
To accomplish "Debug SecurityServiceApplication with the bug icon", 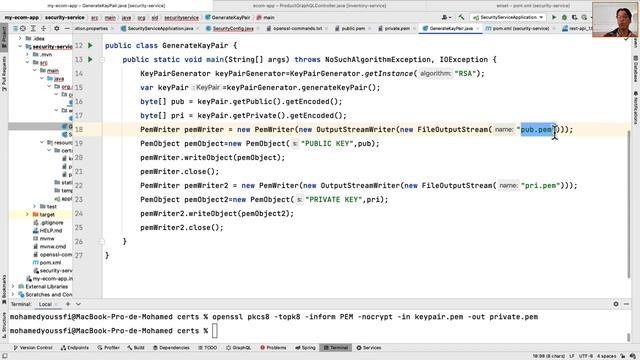I will pyautogui.click(x=564, y=18).
